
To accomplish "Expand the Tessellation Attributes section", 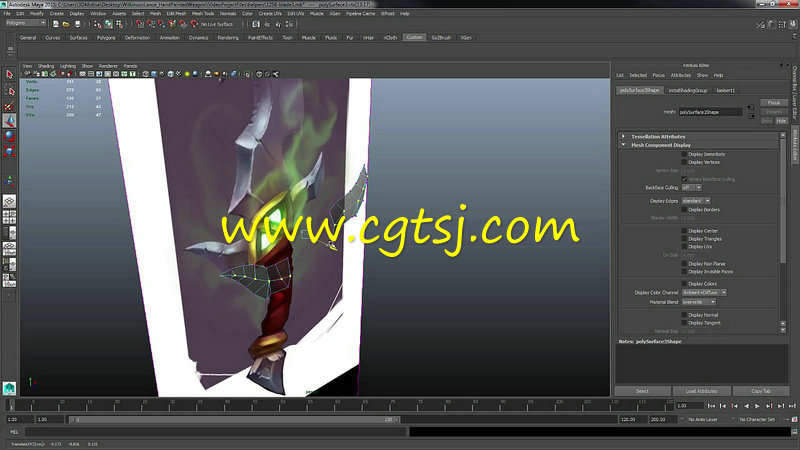I will pos(623,137).
